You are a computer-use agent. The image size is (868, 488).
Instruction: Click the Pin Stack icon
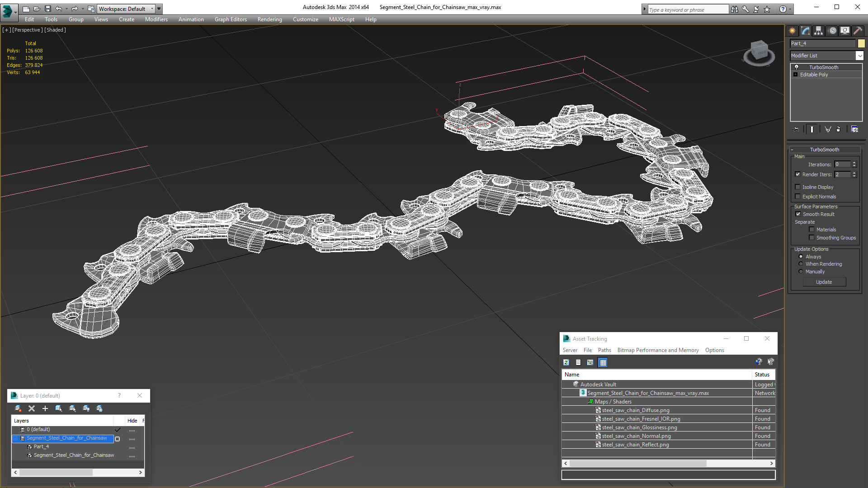[x=796, y=129]
